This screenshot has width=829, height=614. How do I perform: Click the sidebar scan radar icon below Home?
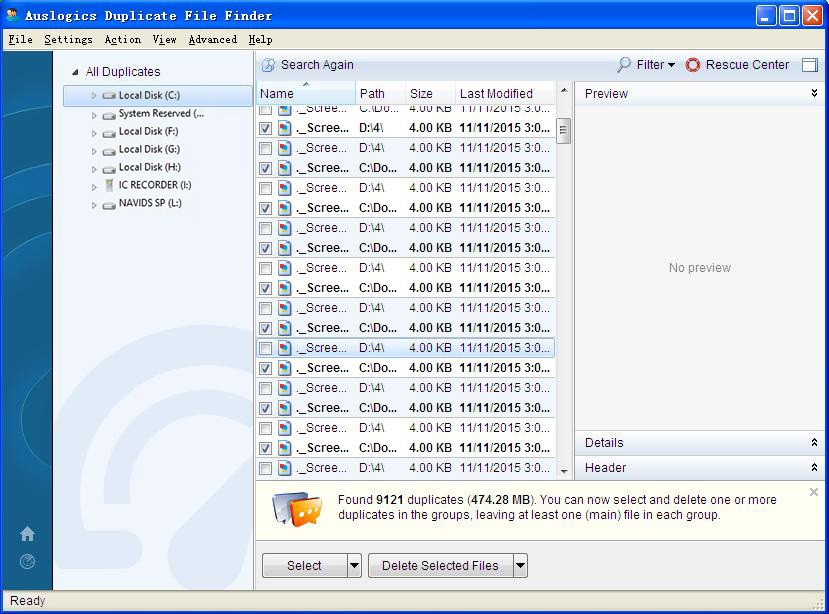(27, 561)
